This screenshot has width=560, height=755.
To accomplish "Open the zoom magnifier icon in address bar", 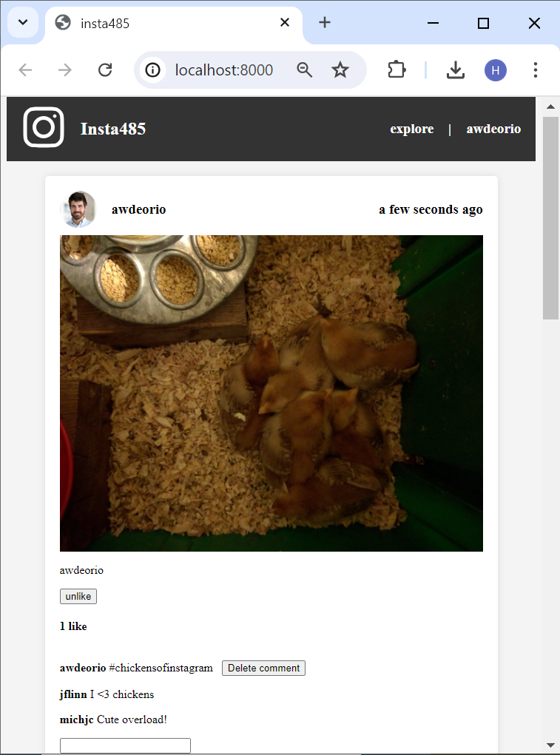I will [304, 70].
